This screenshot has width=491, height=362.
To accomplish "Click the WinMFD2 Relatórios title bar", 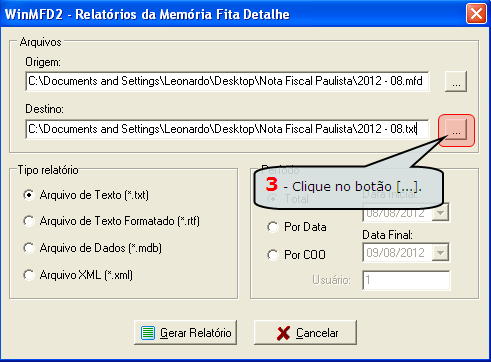I will [233, 14].
